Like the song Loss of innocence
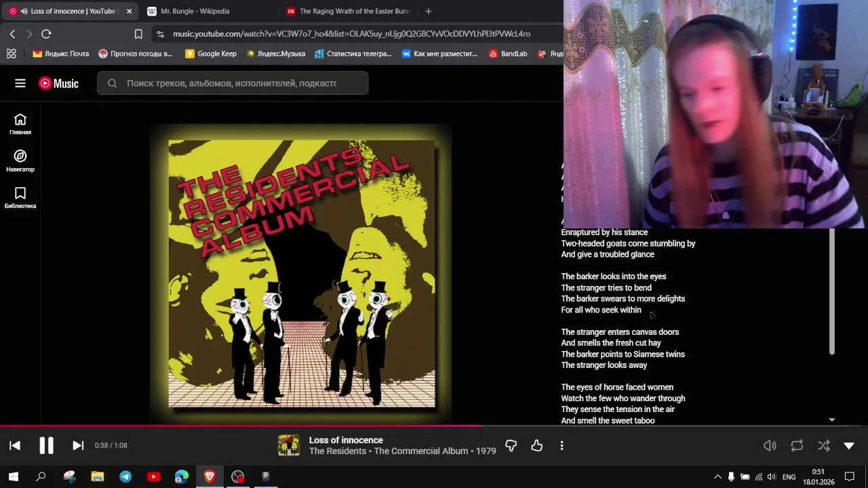868x488 pixels. click(537, 445)
